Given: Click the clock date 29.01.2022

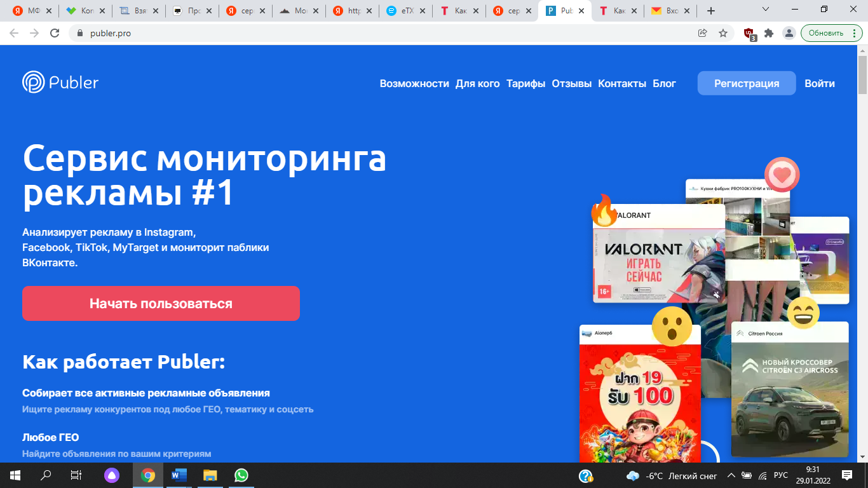Looking at the screenshot, I should pyautogui.click(x=812, y=481).
